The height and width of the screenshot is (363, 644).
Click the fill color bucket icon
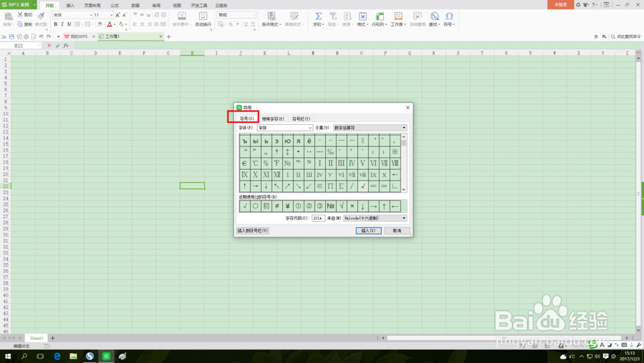[99, 25]
